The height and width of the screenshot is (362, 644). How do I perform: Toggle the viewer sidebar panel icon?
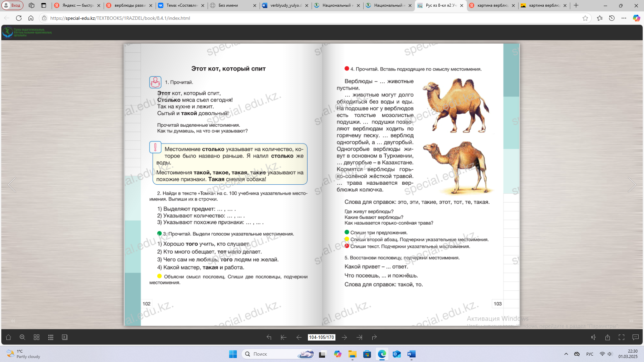pyautogui.click(x=65, y=337)
